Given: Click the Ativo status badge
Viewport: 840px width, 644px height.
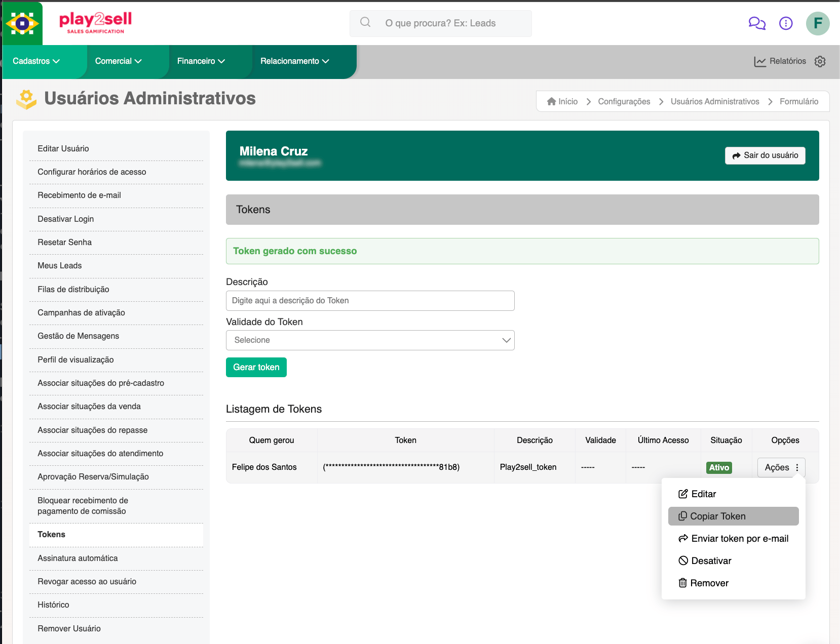Looking at the screenshot, I should (x=719, y=468).
